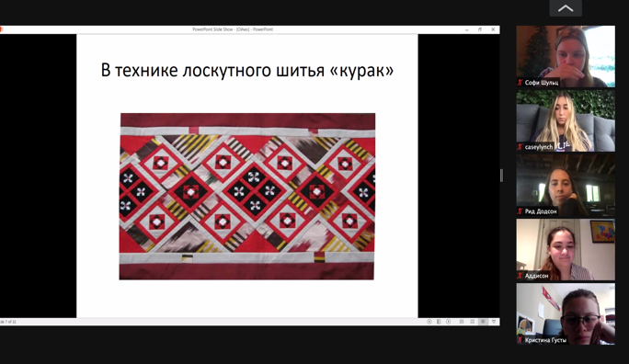
Task: Click the name label 'Софи Шульц'
Action: point(542,83)
